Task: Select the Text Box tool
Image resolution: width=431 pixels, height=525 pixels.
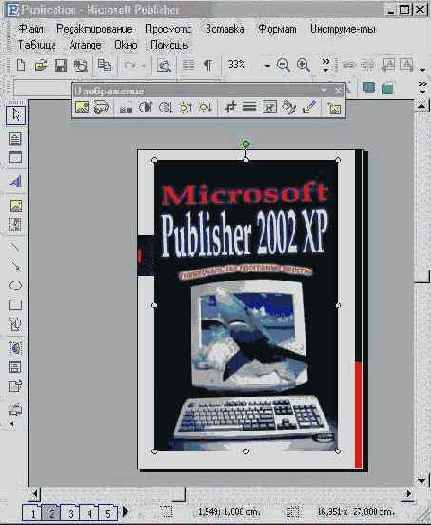Action: click(x=15, y=138)
